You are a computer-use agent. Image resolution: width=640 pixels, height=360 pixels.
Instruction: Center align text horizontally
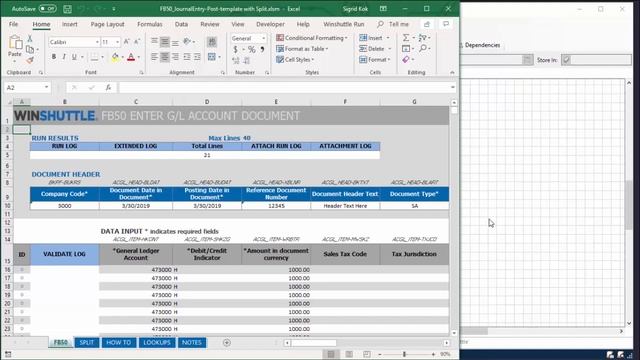pos(164,57)
